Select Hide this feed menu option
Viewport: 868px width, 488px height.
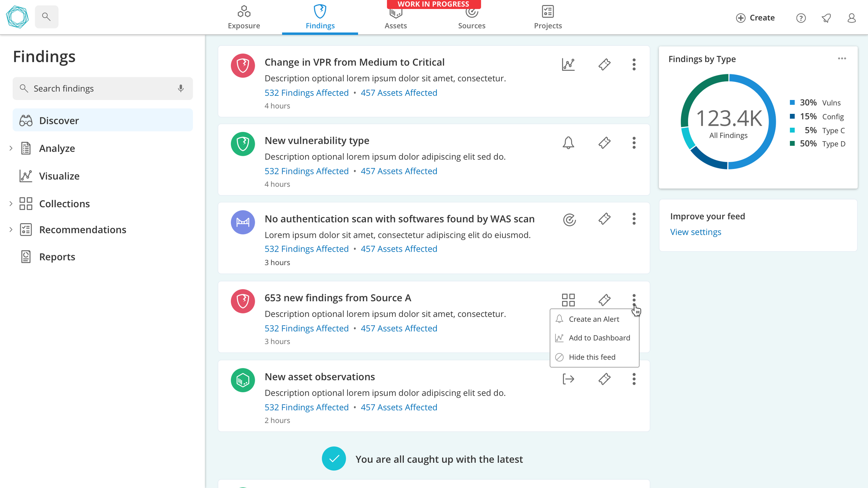[x=592, y=357]
